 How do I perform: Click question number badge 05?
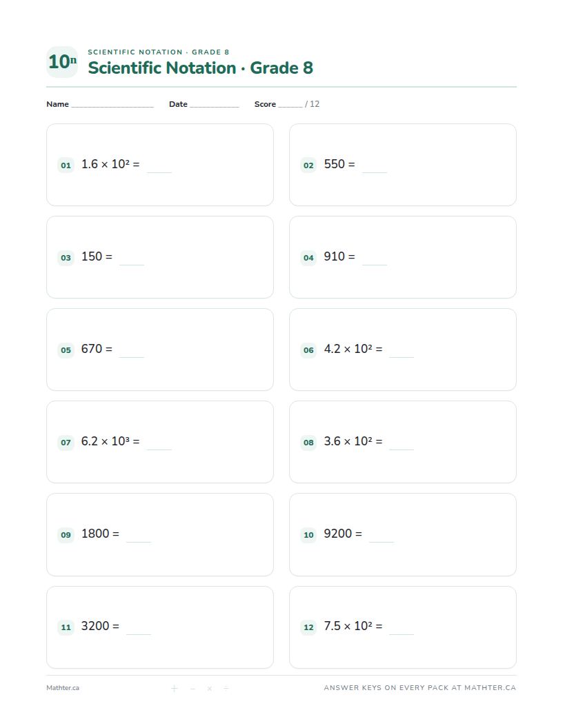pos(66,350)
